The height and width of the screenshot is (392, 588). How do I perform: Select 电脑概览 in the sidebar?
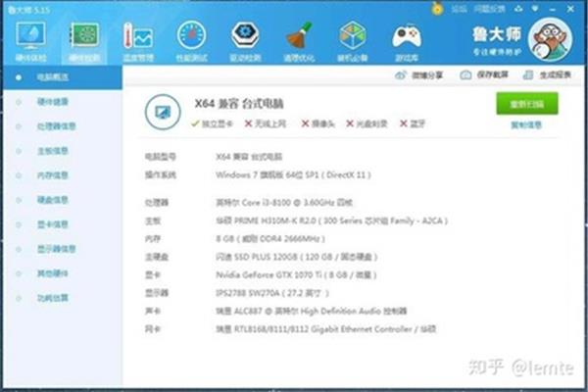coord(63,77)
